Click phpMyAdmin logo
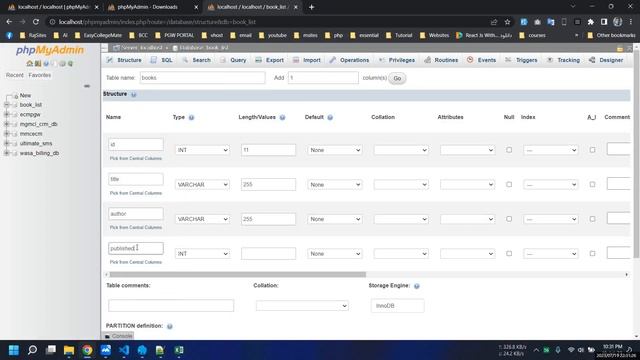 point(50,50)
